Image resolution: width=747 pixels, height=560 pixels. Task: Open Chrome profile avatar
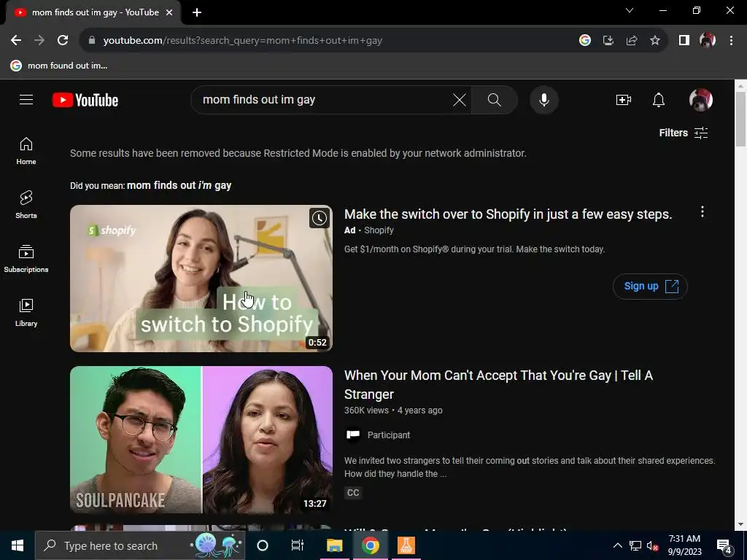(x=708, y=41)
